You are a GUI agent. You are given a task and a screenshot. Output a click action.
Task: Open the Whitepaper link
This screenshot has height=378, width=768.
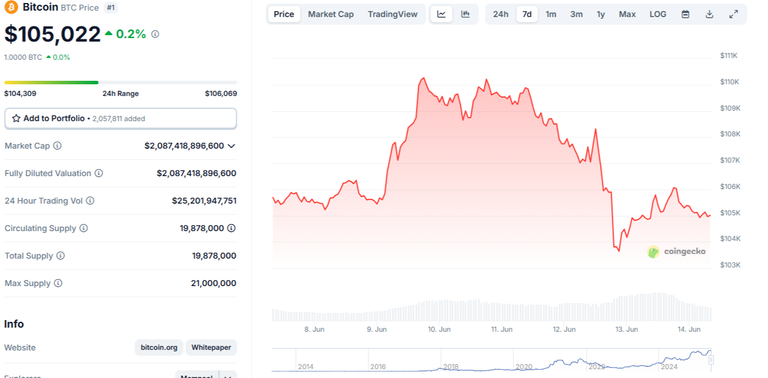(211, 348)
